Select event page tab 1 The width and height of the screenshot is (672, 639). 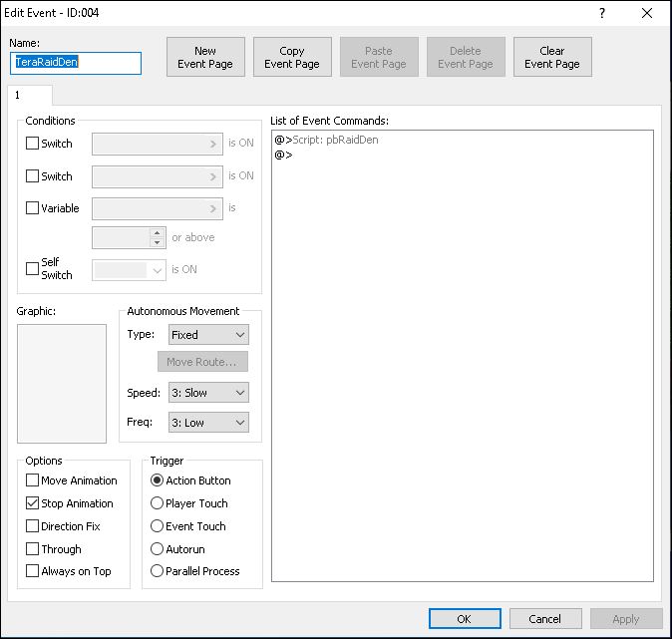29,95
